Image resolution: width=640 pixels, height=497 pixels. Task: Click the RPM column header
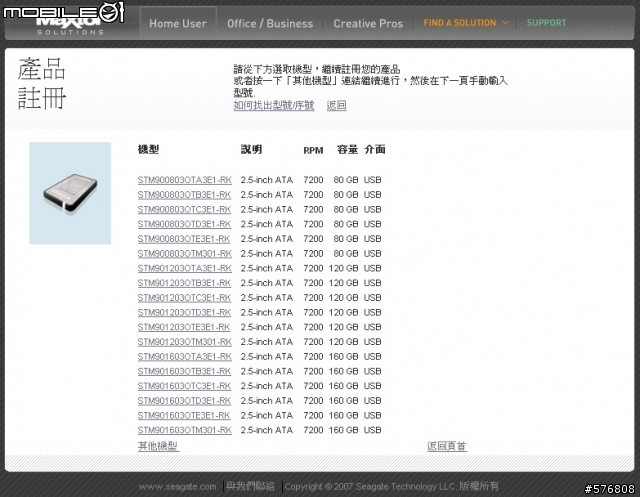tap(313, 151)
